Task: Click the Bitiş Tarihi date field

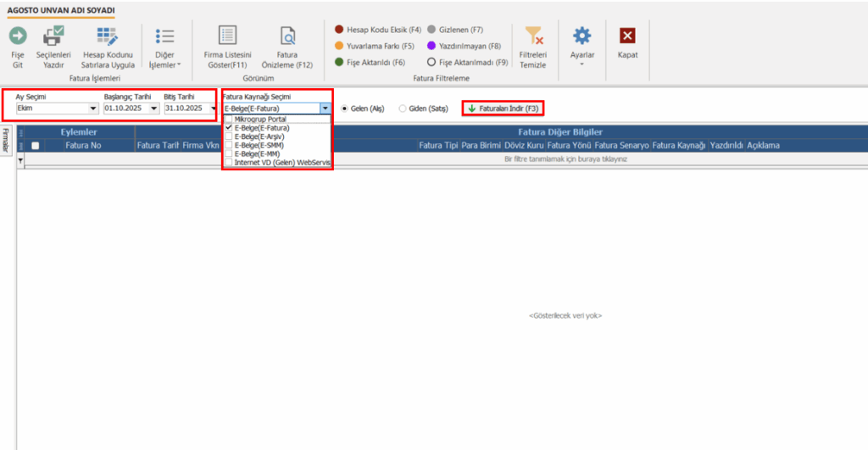Action: click(x=186, y=108)
